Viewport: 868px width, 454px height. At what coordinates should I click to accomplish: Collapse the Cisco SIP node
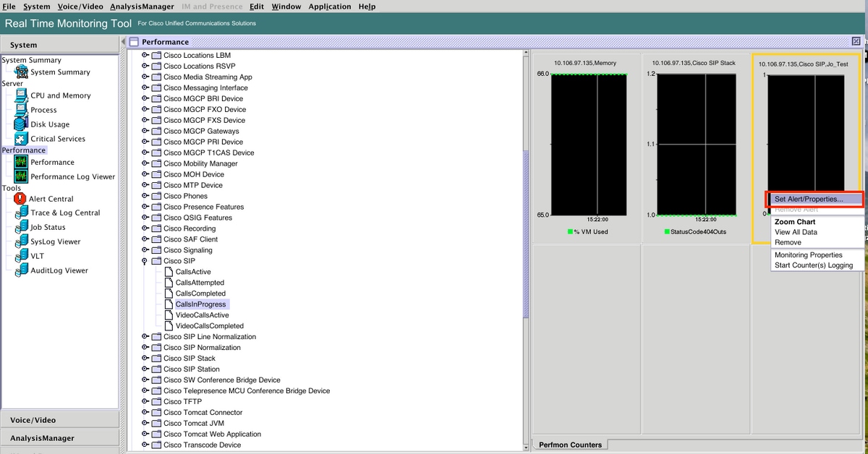pos(145,261)
